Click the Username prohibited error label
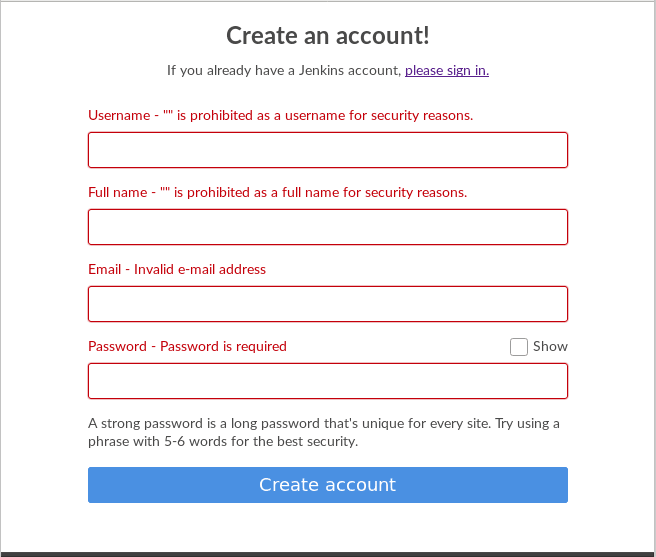 point(280,115)
